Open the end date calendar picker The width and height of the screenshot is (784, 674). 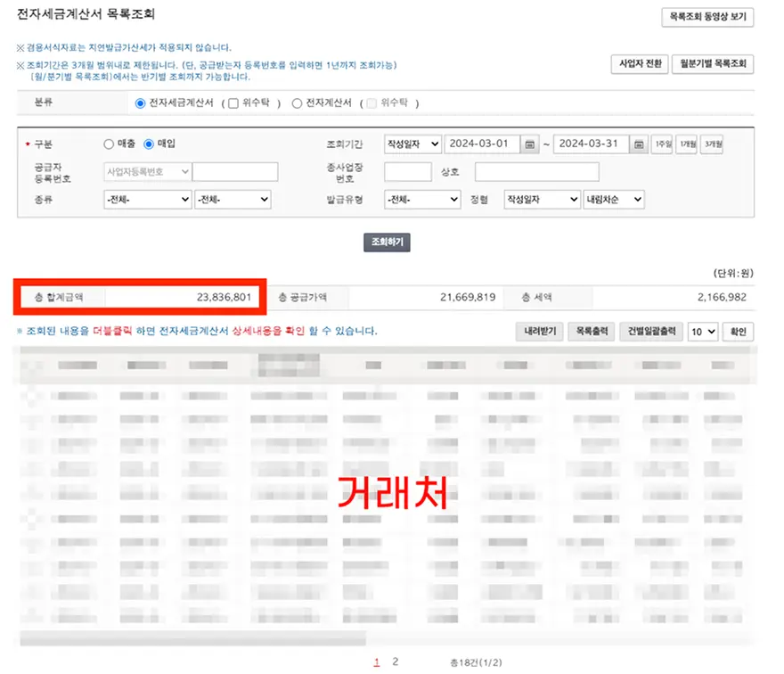coord(639,144)
